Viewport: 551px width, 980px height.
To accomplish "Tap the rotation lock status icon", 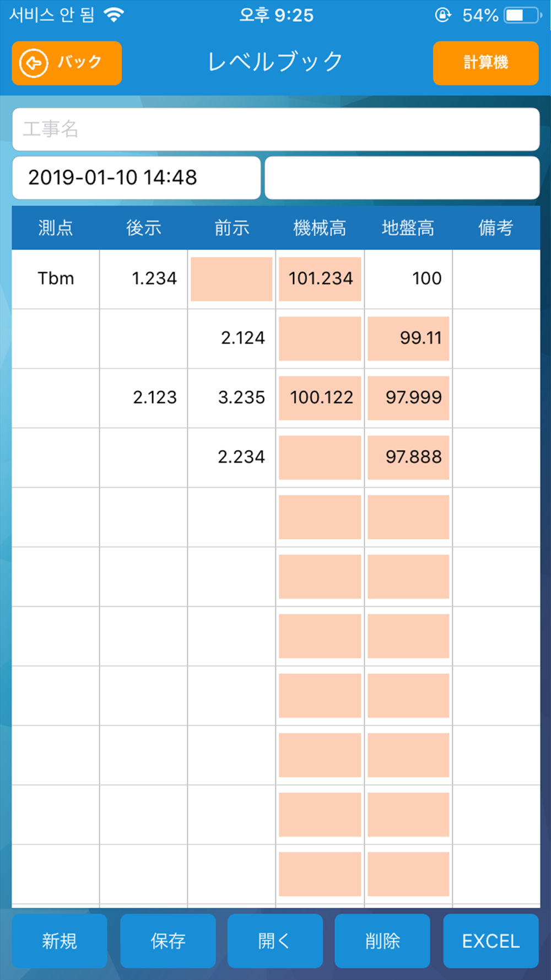I will click(442, 15).
